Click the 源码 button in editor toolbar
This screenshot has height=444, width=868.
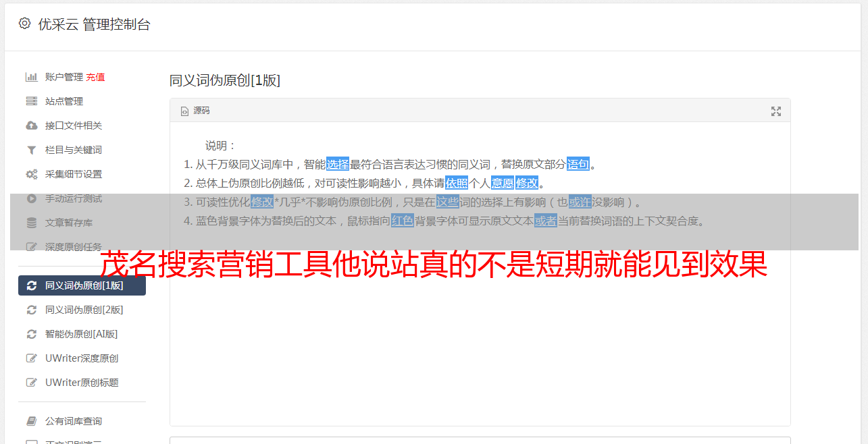tap(195, 111)
